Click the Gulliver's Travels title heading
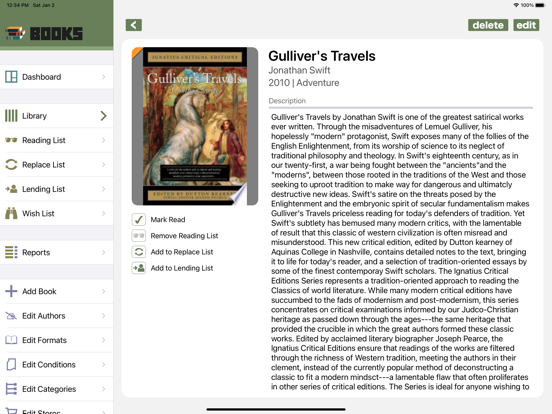This screenshot has width=552, height=414. click(322, 56)
